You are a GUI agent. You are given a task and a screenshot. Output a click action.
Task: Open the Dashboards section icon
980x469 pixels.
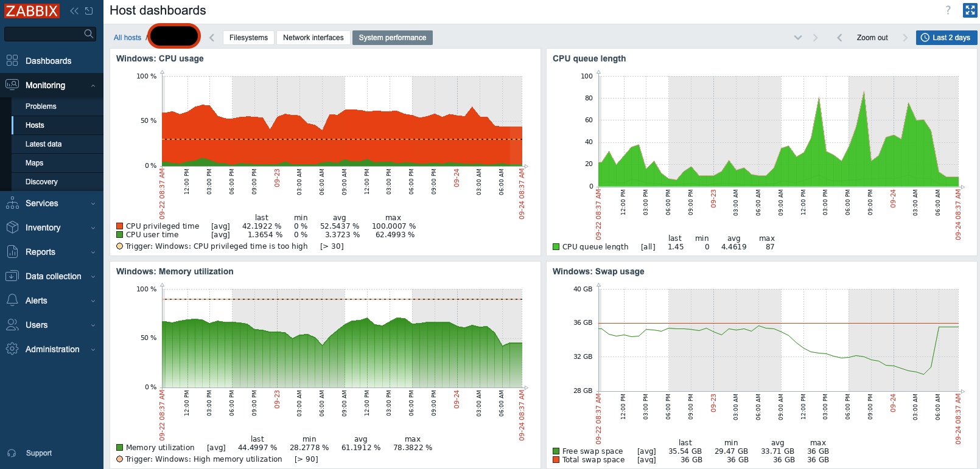point(12,61)
